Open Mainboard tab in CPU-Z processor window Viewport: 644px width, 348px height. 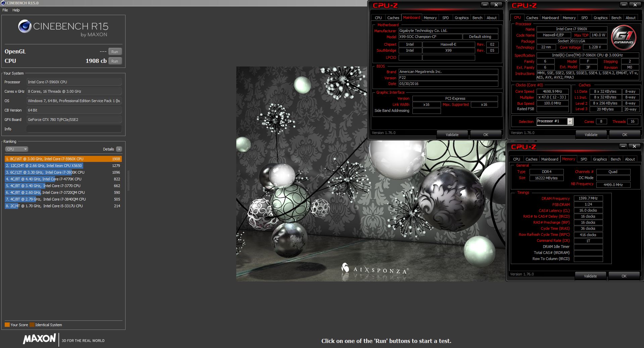point(550,18)
